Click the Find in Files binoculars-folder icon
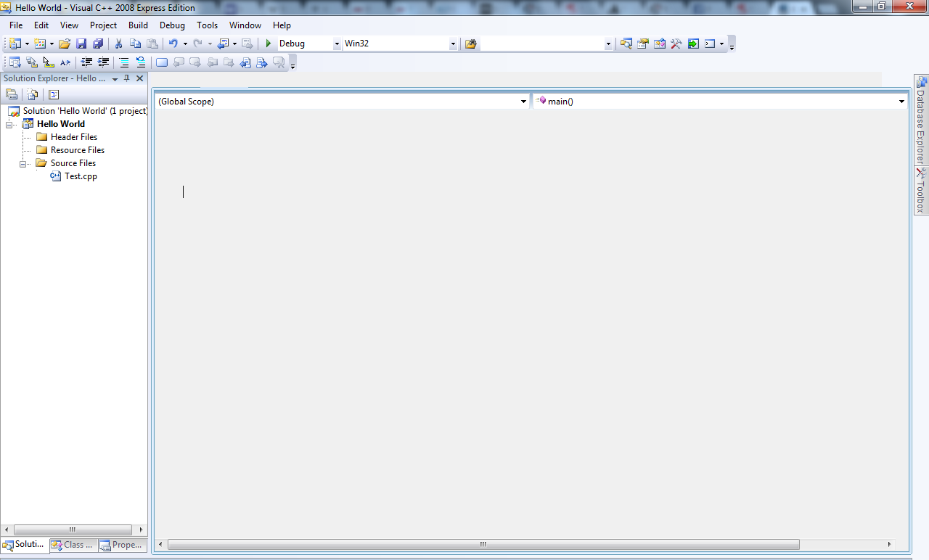 point(470,44)
